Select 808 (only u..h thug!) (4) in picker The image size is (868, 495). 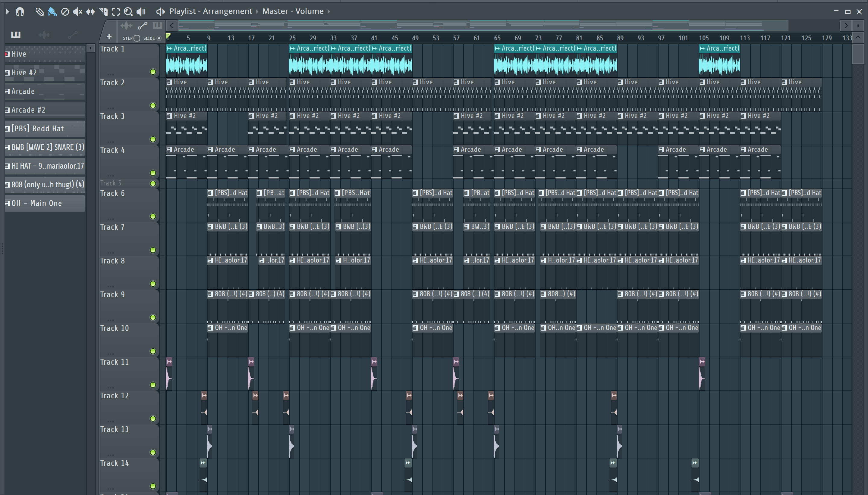[45, 185]
